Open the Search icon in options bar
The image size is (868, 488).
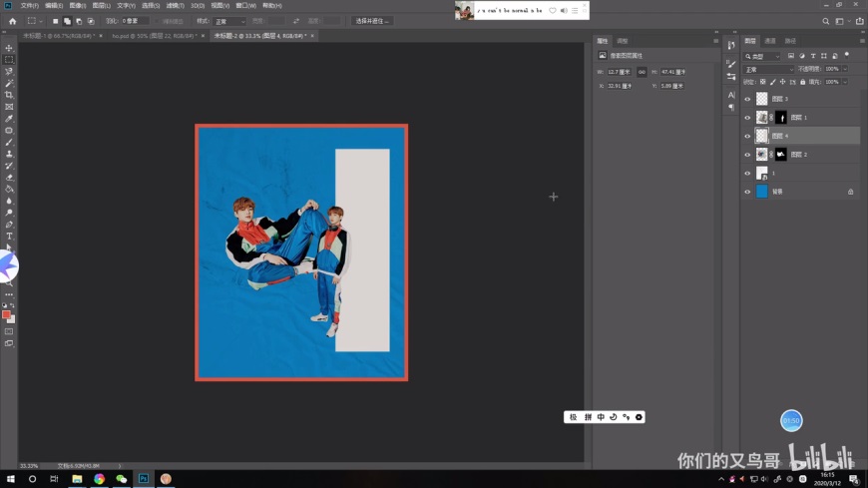pyautogui.click(x=825, y=21)
